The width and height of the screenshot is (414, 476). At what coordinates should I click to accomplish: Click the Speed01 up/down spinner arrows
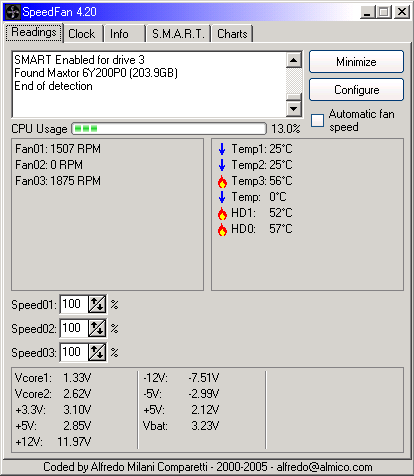(97, 304)
